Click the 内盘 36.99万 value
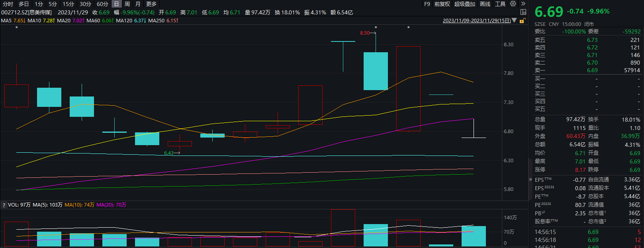644x248 pixels. tap(630, 136)
